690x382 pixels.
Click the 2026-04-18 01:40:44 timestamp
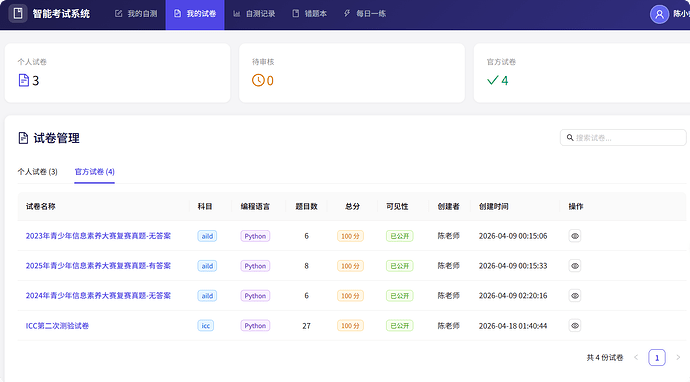click(513, 326)
